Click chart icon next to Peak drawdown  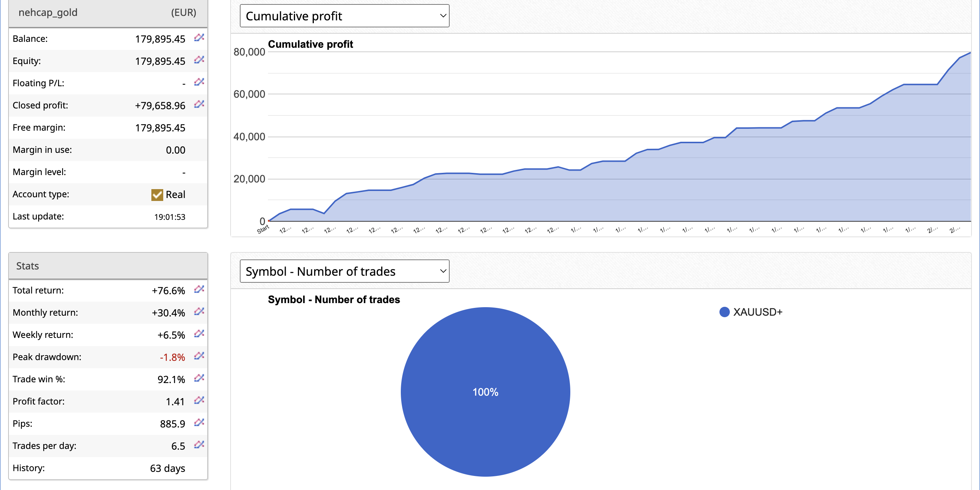199,356
